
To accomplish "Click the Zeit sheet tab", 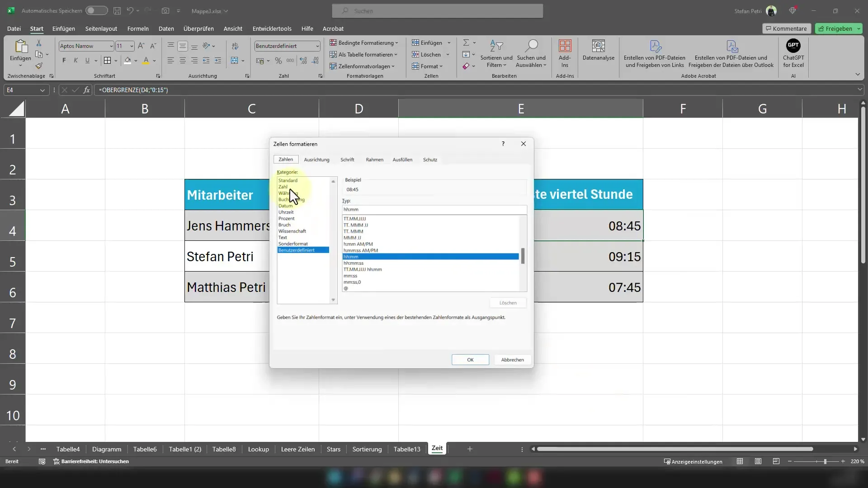I will tap(438, 449).
